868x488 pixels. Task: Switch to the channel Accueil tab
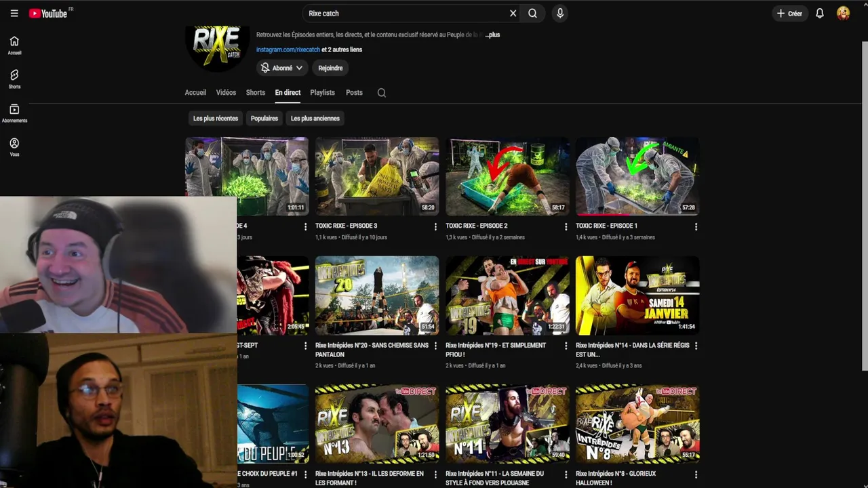point(195,92)
